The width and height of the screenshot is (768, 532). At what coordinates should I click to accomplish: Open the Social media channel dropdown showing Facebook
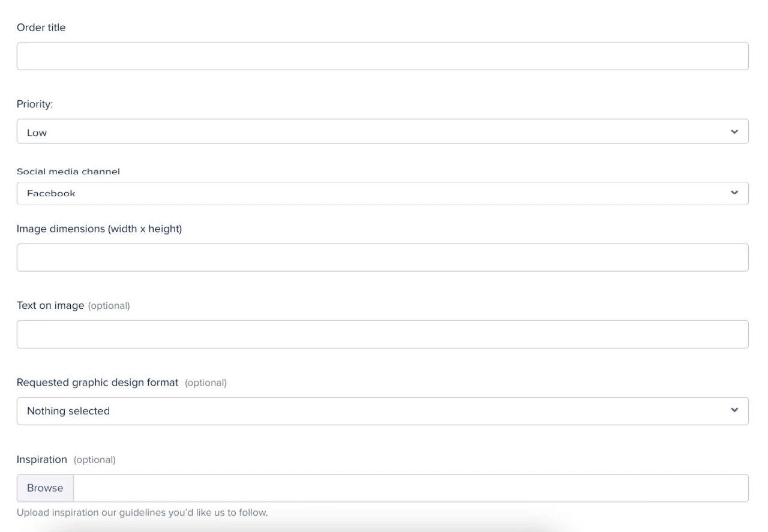[382, 193]
